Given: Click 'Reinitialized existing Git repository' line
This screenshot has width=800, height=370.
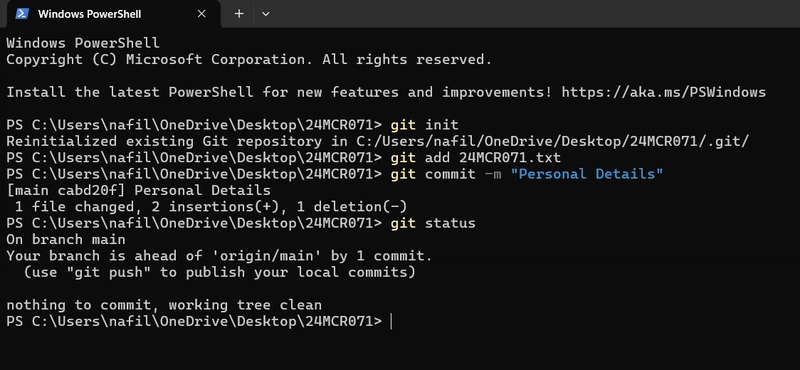Looking at the screenshot, I should 378,141.
